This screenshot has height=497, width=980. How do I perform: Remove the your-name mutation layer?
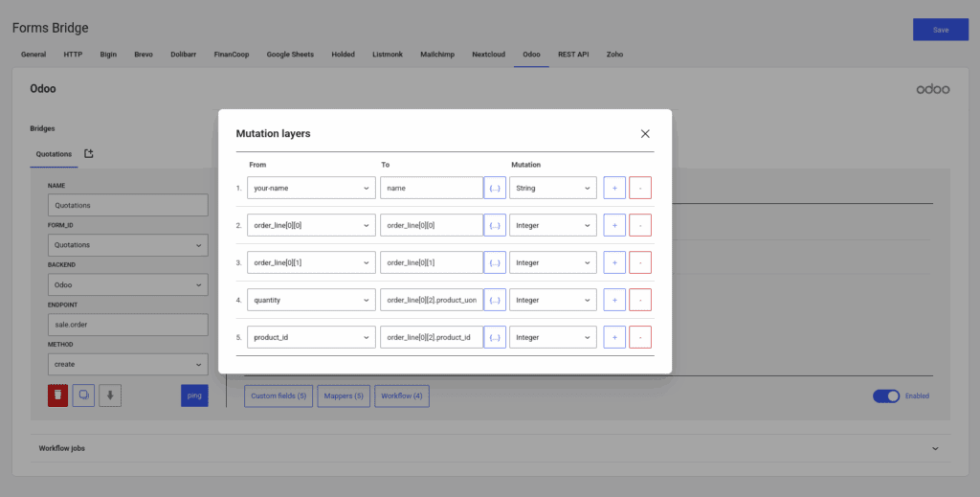(640, 188)
